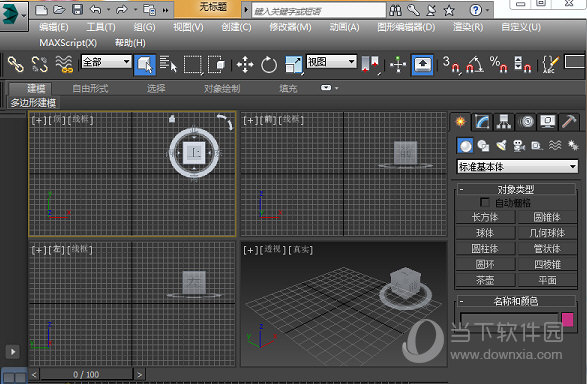Create a new scene file icon
Screen dimensions: 587x384
click(x=41, y=10)
